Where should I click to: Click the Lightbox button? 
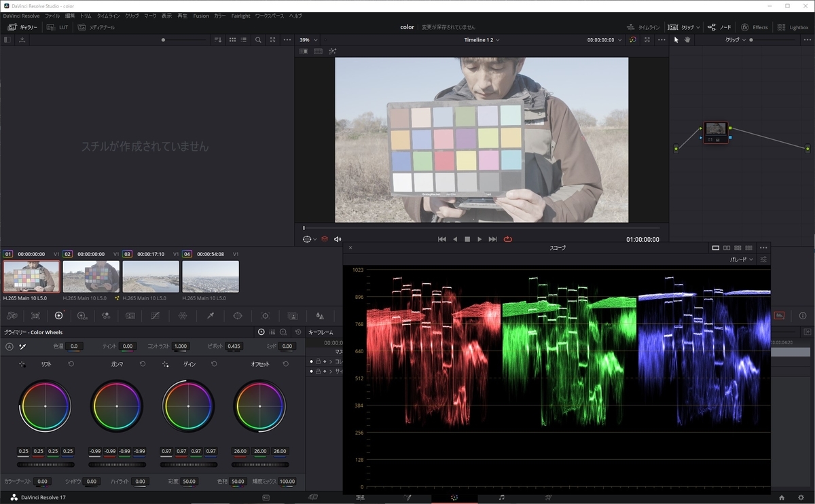pyautogui.click(x=793, y=27)
